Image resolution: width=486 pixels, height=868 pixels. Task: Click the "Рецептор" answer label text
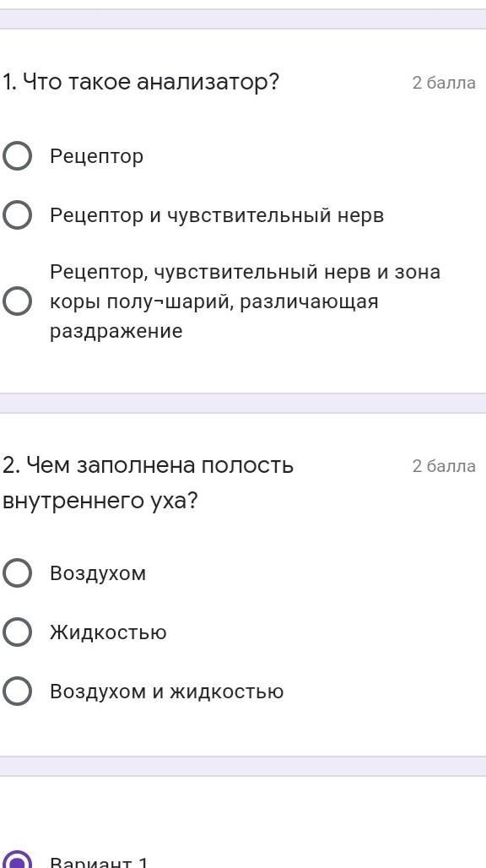click(x=97, y=157)
